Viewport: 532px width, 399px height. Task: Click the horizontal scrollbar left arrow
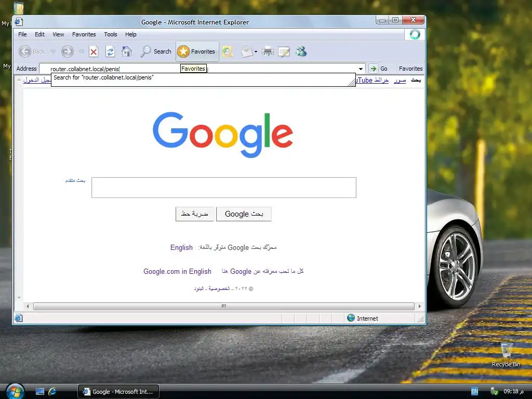click(28, 306)
